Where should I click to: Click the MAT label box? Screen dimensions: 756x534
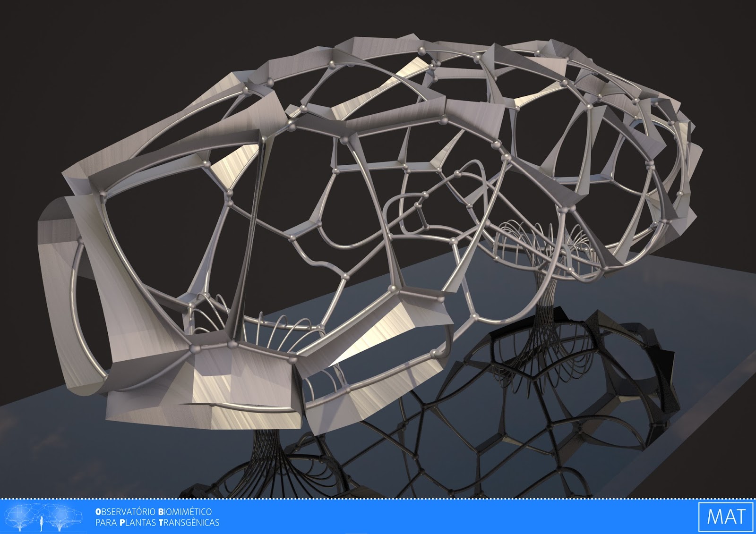coord(725,517)
